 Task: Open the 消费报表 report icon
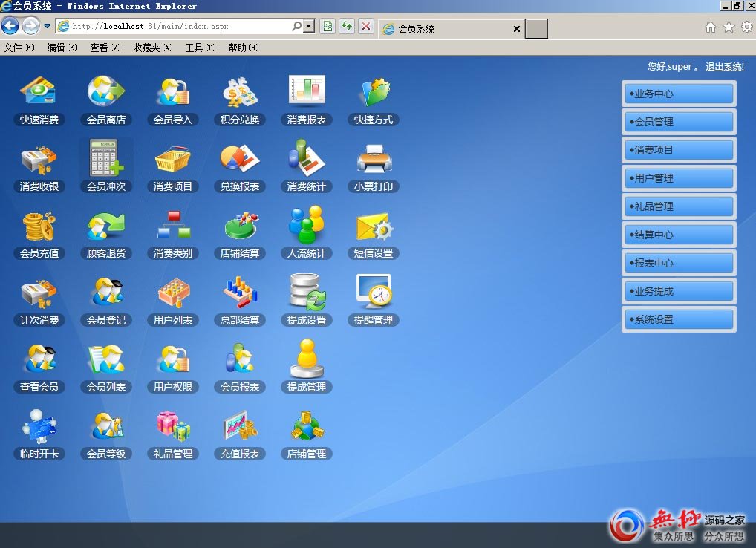point(307,100)
